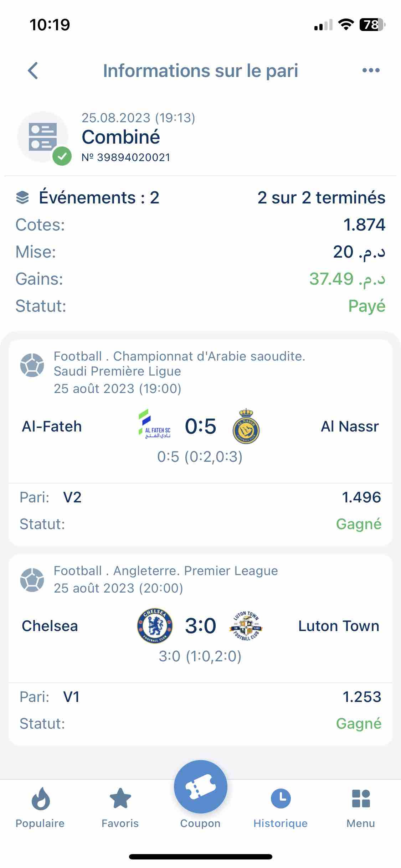
Task: Open the Favoris tab
Action: click(x=120, y=807)
